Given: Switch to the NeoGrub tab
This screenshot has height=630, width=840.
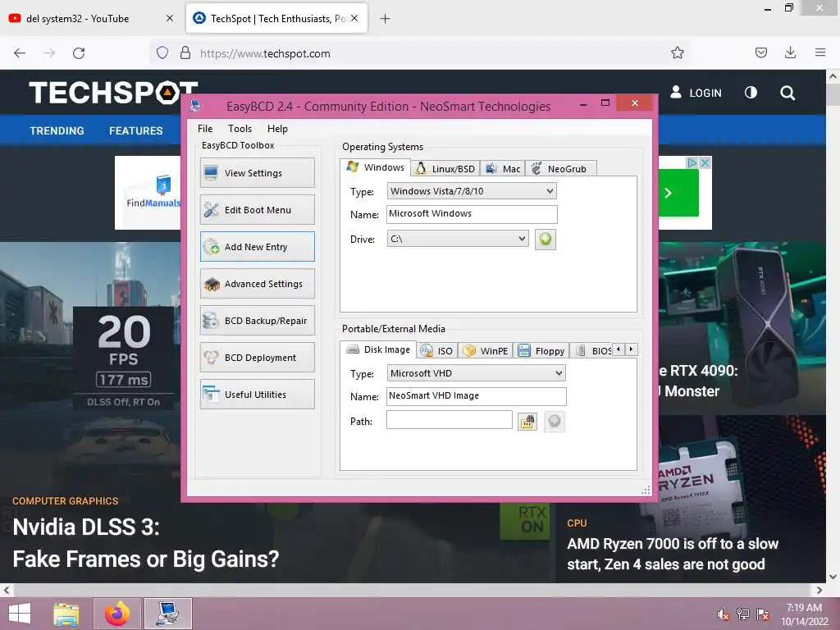Looking at the screenshot, I should pos(560,169).
